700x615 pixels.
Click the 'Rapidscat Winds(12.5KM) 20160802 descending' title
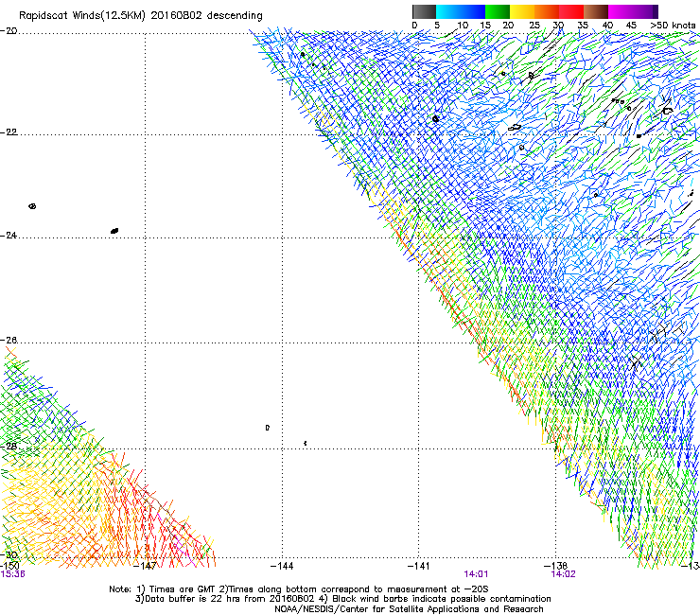(x=141, y=16)
